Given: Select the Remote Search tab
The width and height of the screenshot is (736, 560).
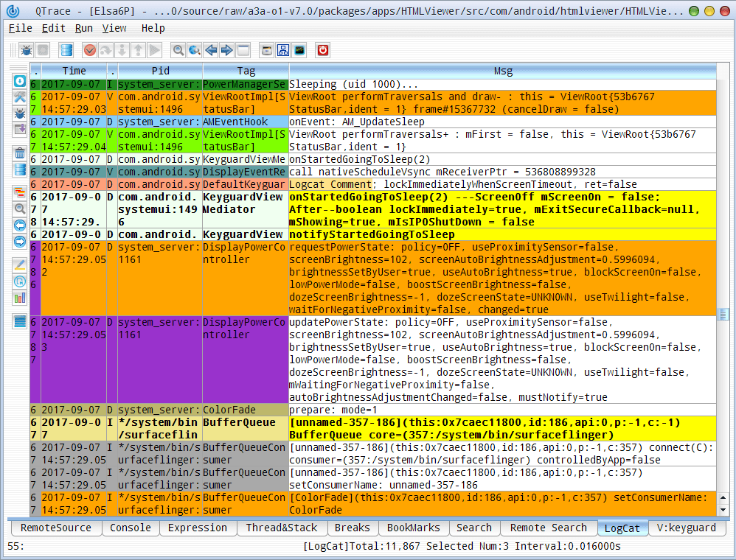Looking at the screenshot, I should coord(548,528).
